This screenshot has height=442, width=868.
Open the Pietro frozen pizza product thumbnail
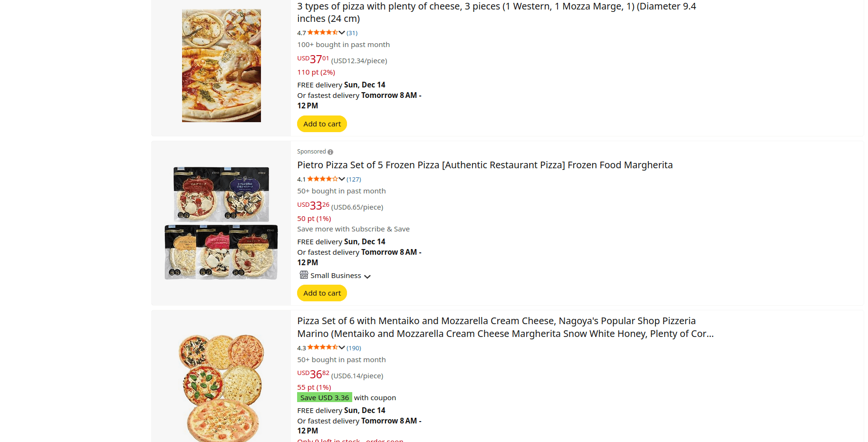221,223
